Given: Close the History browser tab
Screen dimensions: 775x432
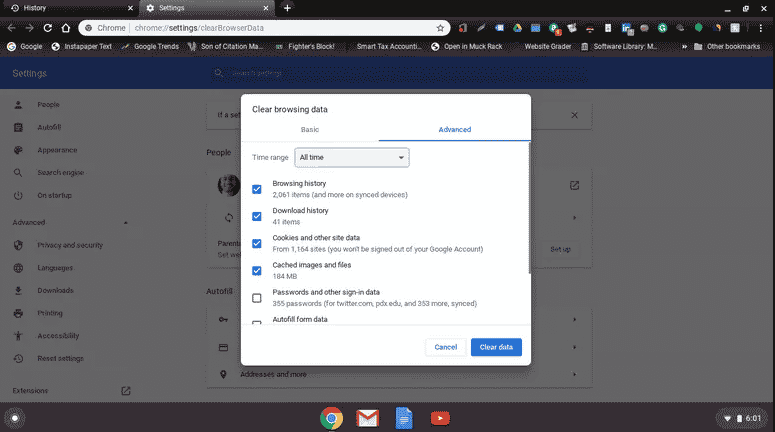Looking at the screenshot, I should [130, 8].
